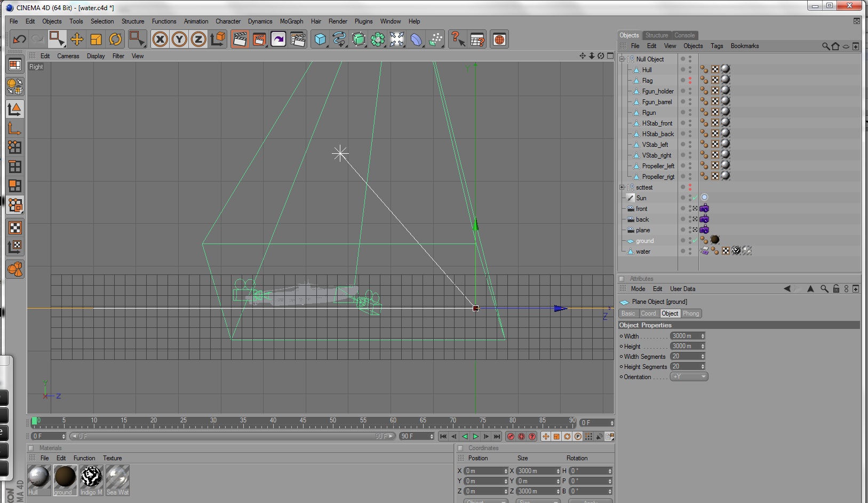
Task: Switch to the Structure tab
Action: click(x=657, y=35)
